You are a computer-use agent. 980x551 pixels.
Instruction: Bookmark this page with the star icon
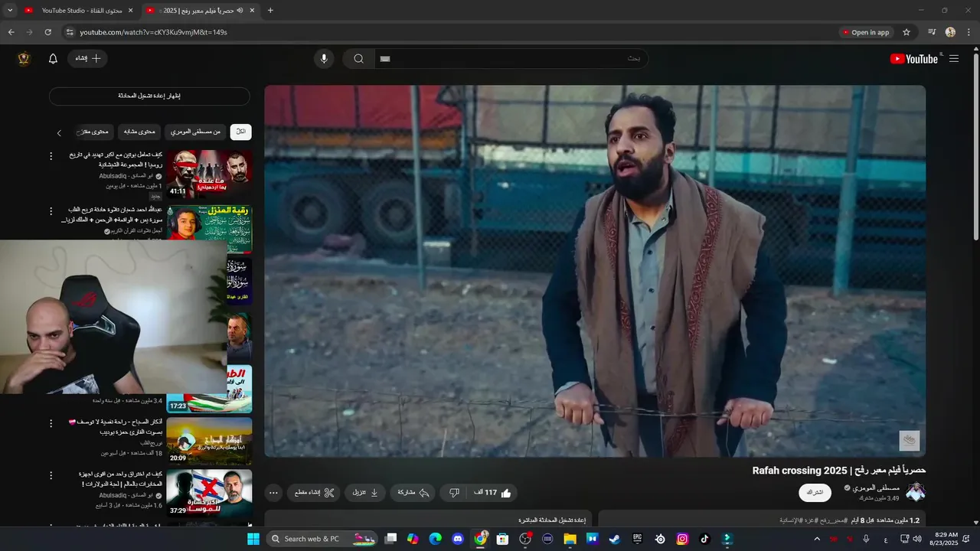[906, 32]
